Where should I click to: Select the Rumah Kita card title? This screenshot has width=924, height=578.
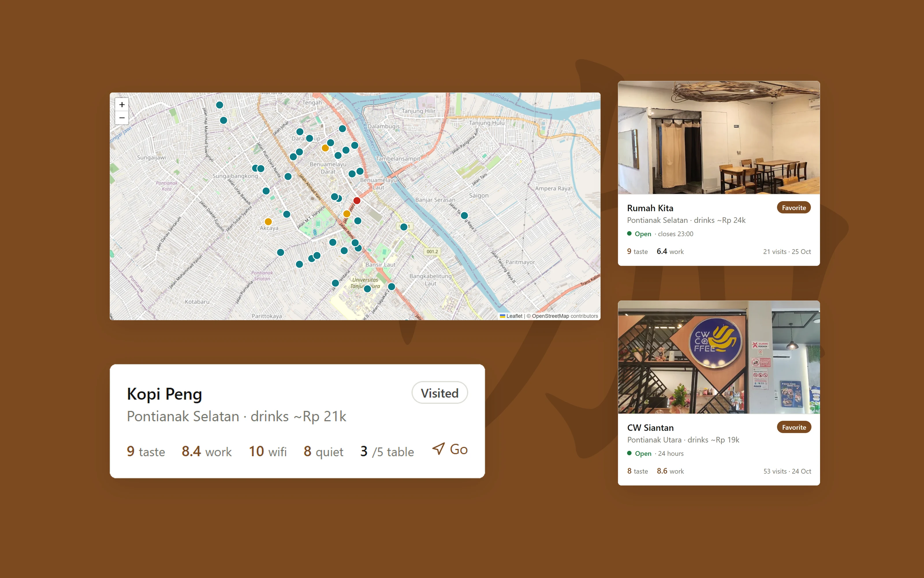pyautogui.click(x=650, y=208)
